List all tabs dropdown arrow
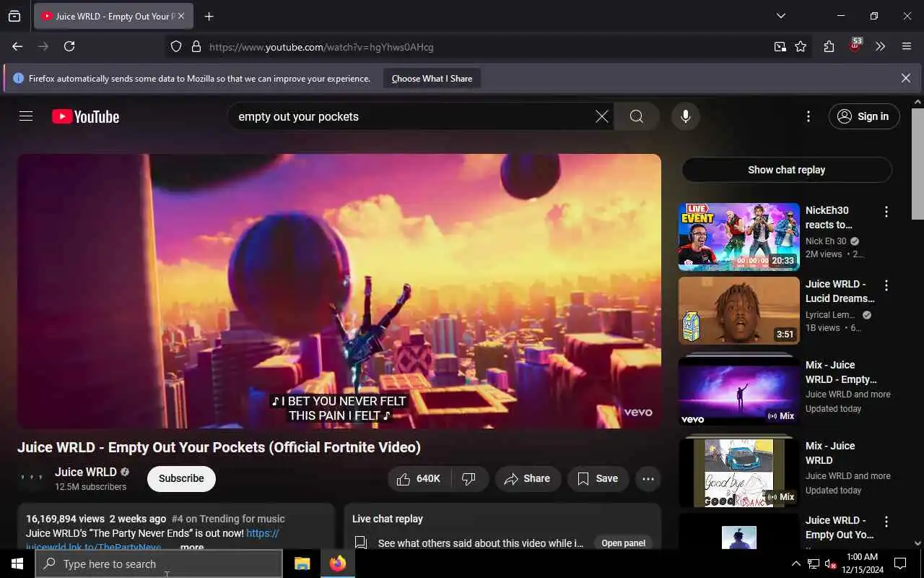Screen dimensions: 924x578 pos(781,16)
